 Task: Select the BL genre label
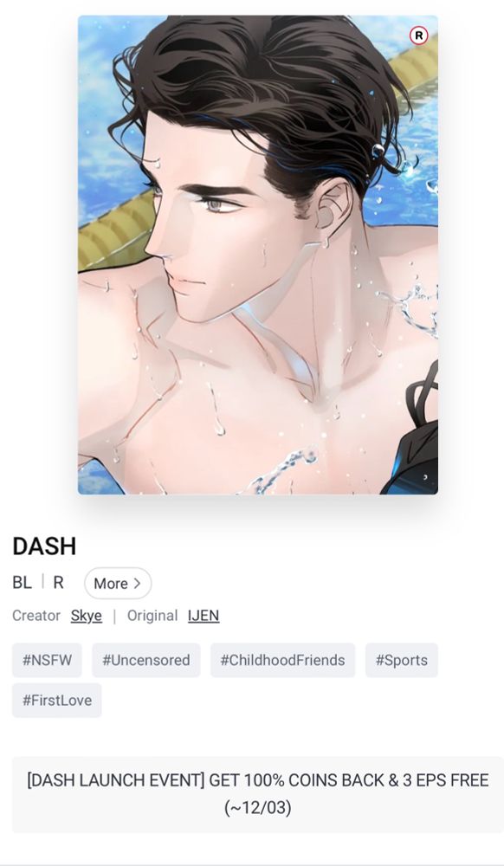point(22,583)
